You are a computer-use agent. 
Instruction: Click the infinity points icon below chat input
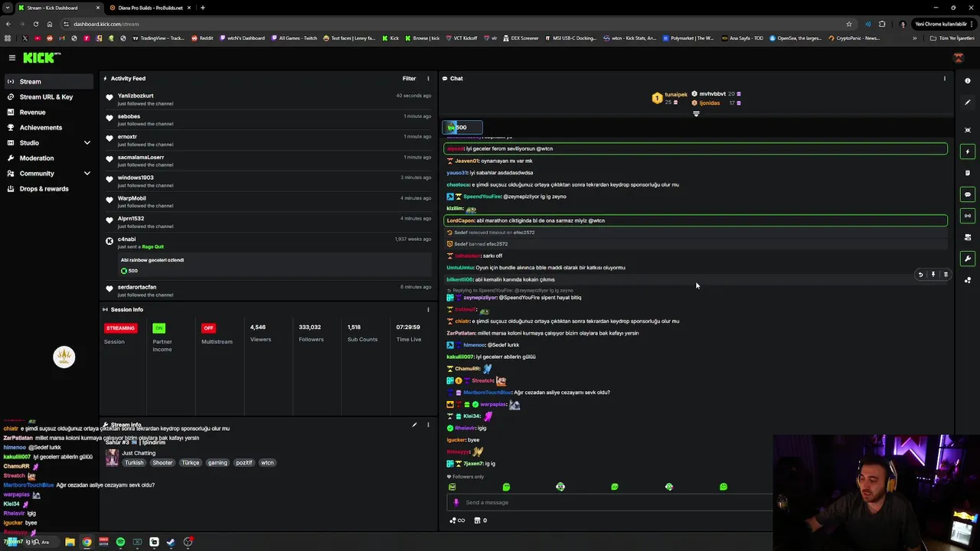click(456, 520)
